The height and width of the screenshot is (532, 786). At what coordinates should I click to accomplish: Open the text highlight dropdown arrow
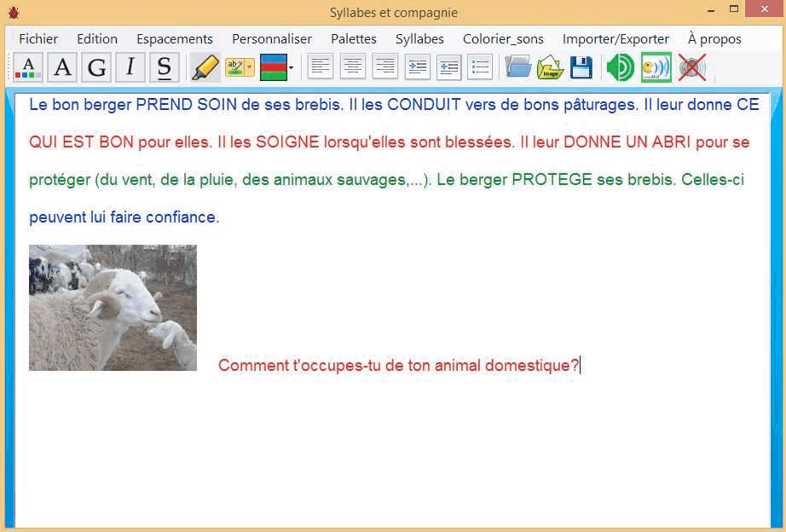point(250,67)
